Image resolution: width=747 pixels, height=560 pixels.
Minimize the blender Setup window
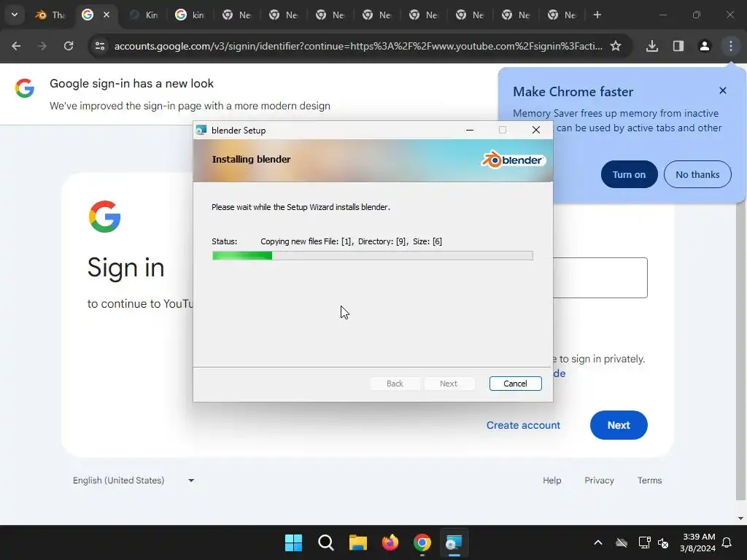click(x=470, y=130)
